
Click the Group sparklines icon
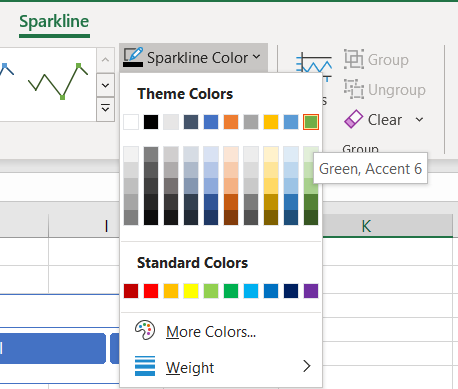(354, 59)
